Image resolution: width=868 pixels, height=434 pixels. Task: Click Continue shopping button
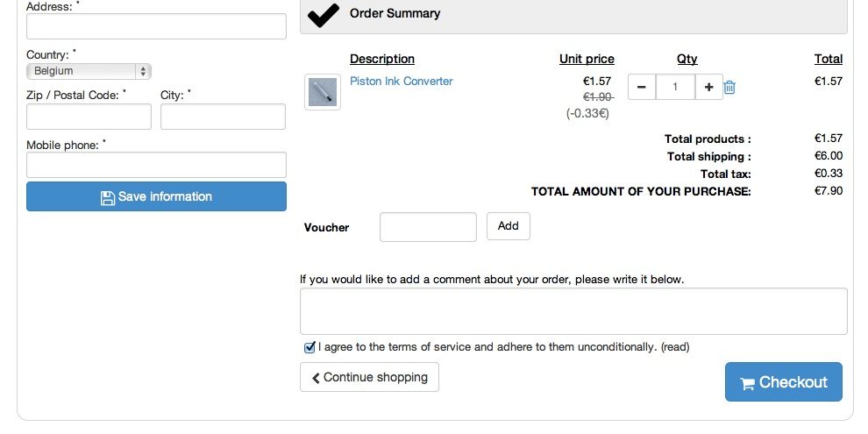tap(369, 377)
